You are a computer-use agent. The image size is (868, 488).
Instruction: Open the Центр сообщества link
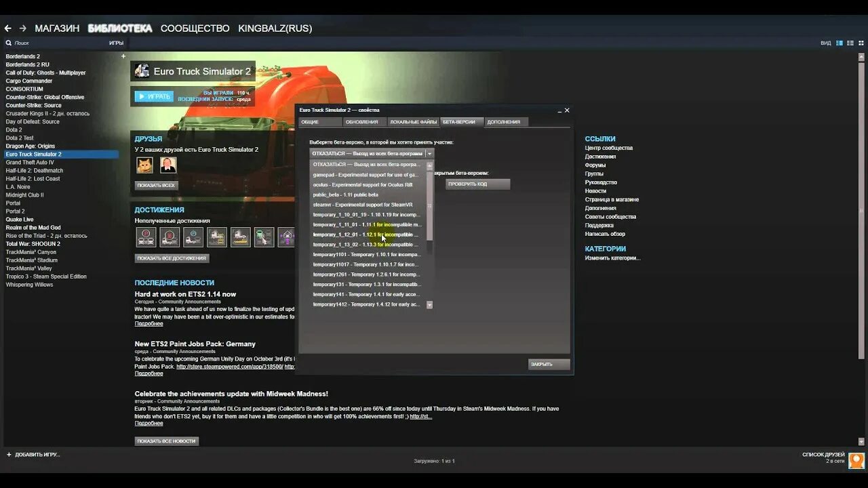[x=609, y=148]
